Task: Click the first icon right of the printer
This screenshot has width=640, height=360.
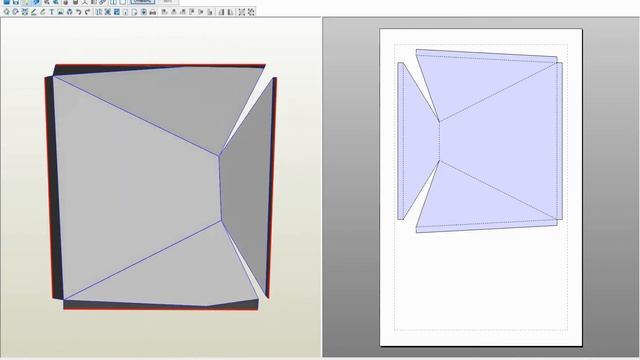Action: point(164,12)
